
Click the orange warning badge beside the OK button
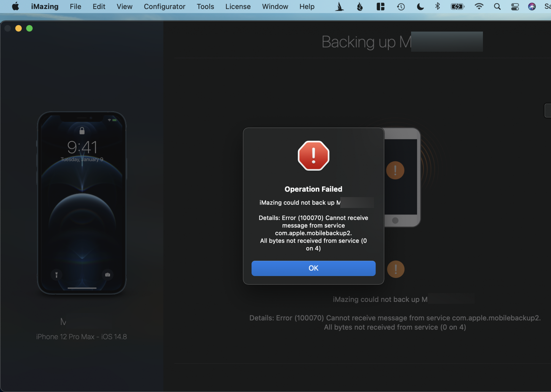point(396,269)
